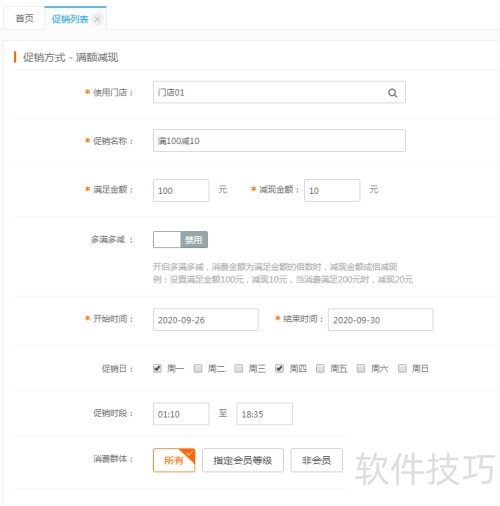
Task: Select the 促销列表 tab
Action: pos(69,19)
